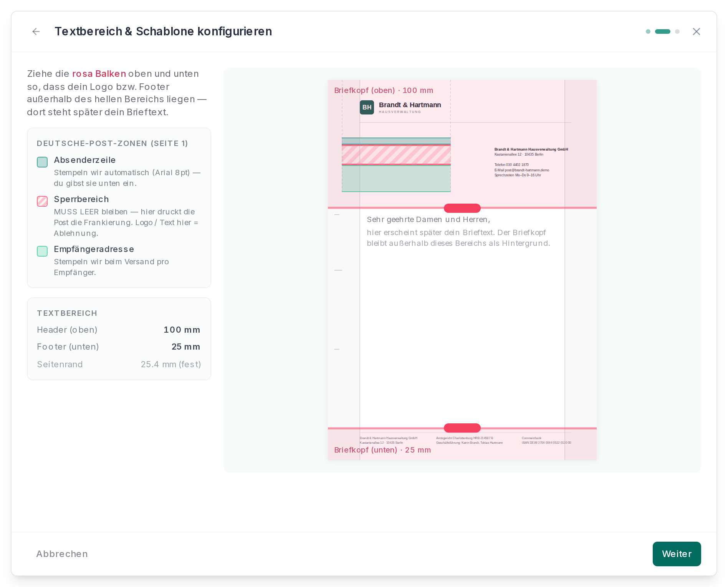728x587 pixels.
Task: Click the Absenderzeile heading
Action: pos(85,160)
